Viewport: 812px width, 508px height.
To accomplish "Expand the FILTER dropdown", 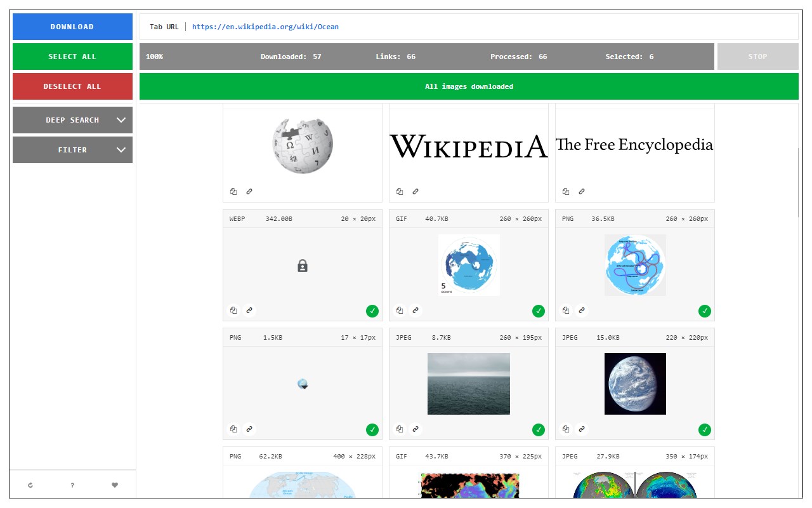I will click(x=72, y=150).
